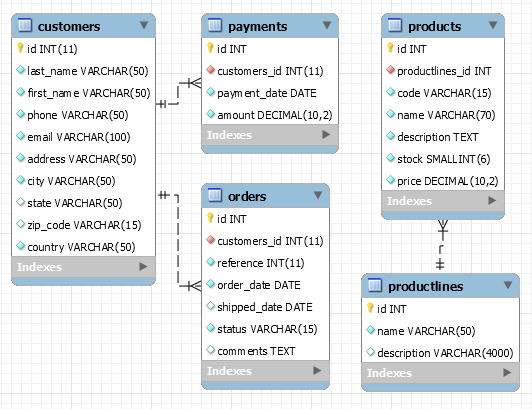Select the email VARCHAR(100) column
Viewport: 532px width, 409px height.
point(83,137)
